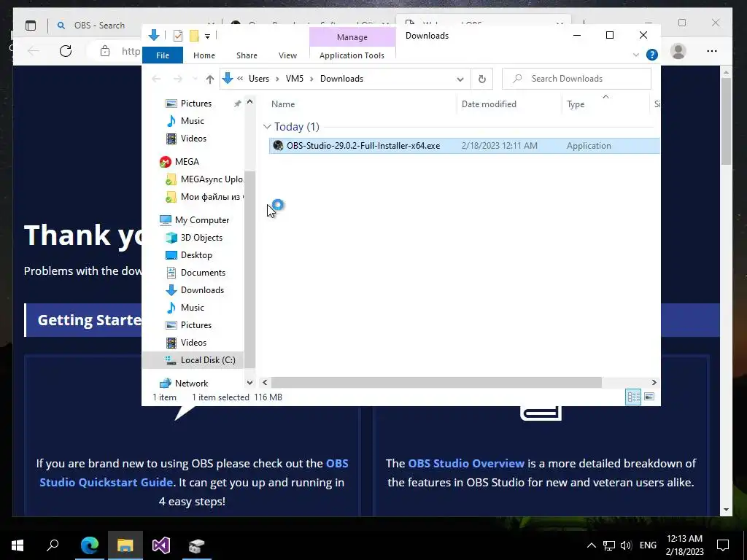Collapse the Today (1) group
This screenshot has width=747, height=560.
267,127
